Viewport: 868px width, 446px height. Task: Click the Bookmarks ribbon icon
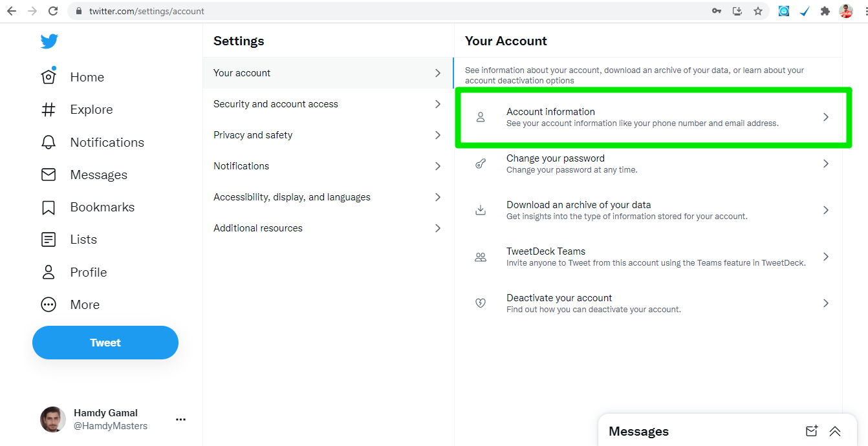[x=49, y=207]
